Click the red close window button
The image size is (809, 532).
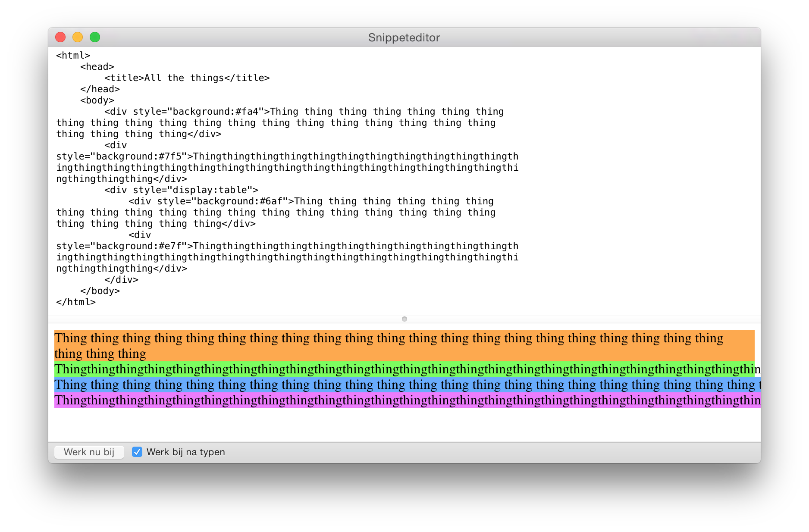[x=60, y=38]
